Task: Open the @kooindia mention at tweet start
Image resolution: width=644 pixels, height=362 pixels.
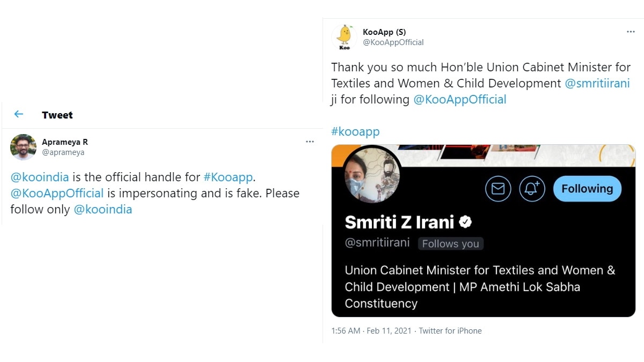Action: 40,177
